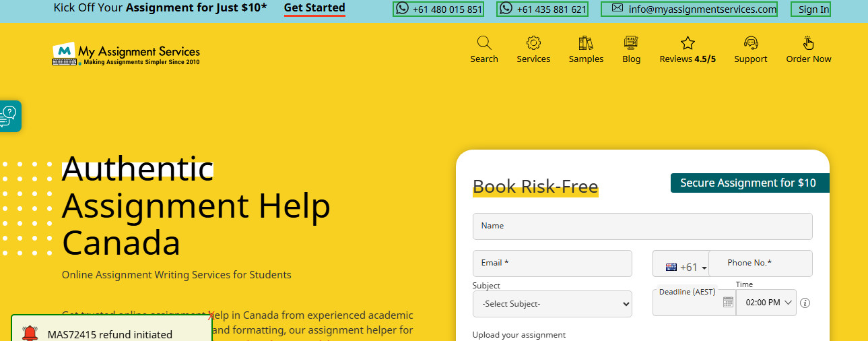868x341 pixels.
Task: Open the Services menu label
Action: [533, 59]
